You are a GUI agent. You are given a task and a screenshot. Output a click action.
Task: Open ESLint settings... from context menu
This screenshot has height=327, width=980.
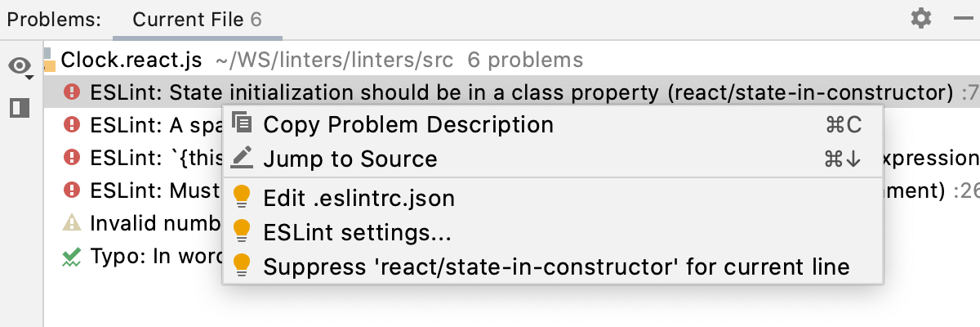(357, 232)
